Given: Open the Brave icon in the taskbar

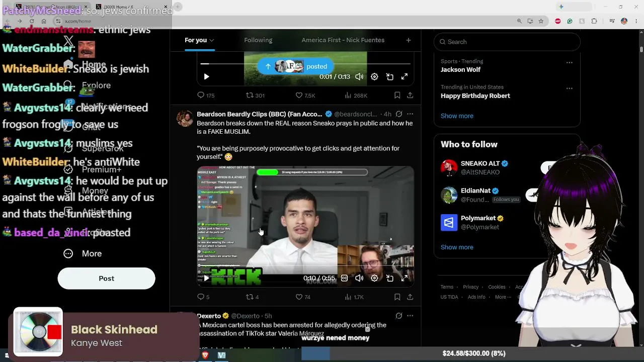Looking at the screenshot, I should point(205,355).
